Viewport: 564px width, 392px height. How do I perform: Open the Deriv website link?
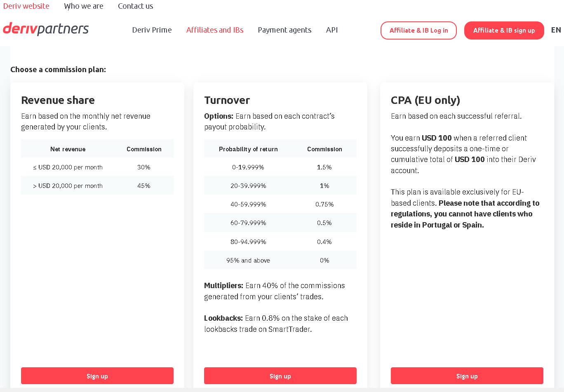click(26, 6)
